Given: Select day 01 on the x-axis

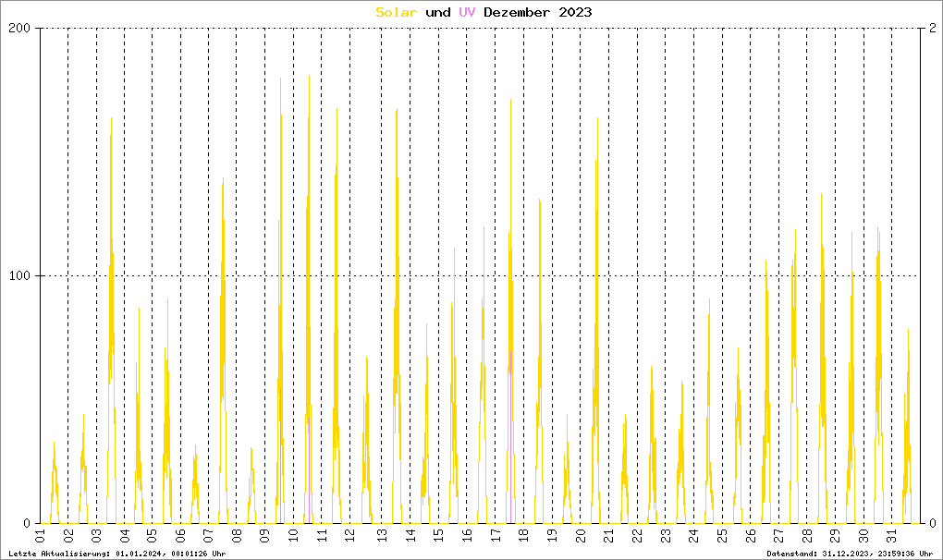Looking at the screenshot, I should coord(40,537).
